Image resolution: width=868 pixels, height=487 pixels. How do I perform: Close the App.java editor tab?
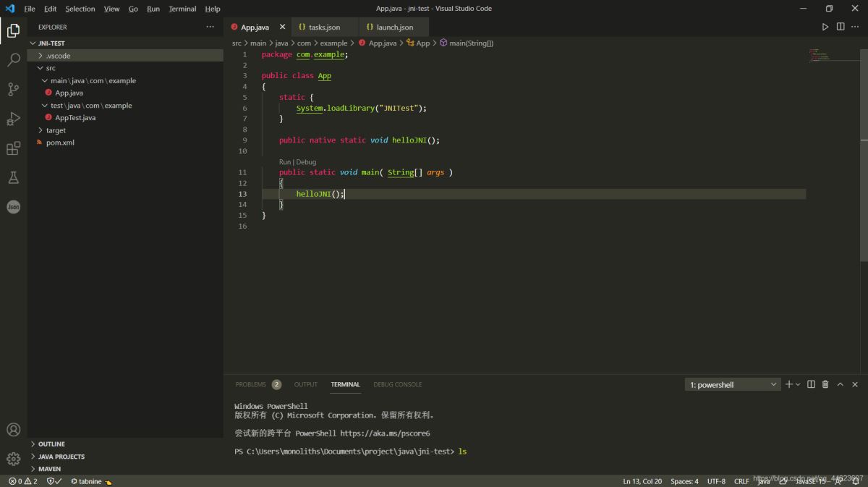click(282, 27)
